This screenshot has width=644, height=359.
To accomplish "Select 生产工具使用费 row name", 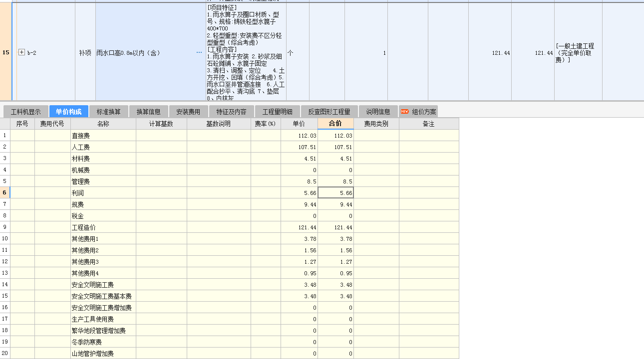I will click(93, 319).
